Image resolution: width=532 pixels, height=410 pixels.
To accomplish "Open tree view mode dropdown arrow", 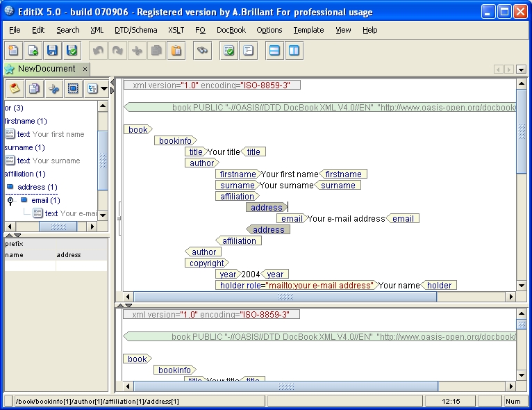I will pyautogui.click(x=104, y=89).
